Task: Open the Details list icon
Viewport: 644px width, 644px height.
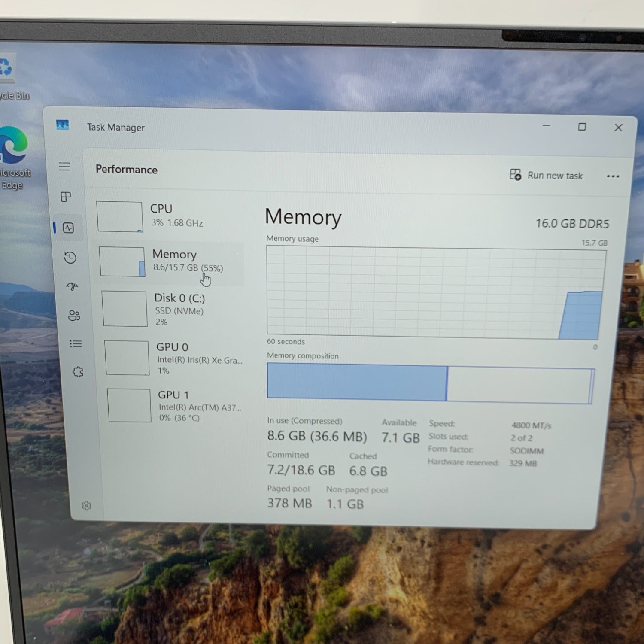Action: click(76, 344)
